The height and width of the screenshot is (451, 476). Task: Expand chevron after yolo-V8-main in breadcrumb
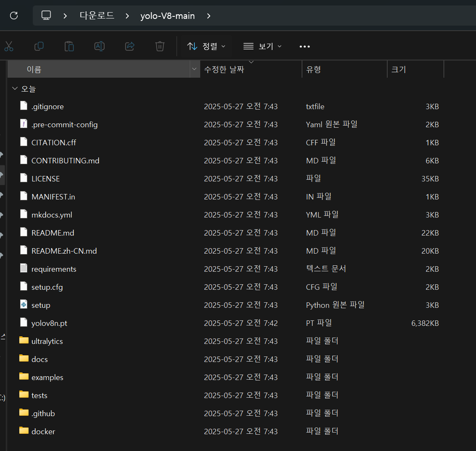tap(209, 16)
